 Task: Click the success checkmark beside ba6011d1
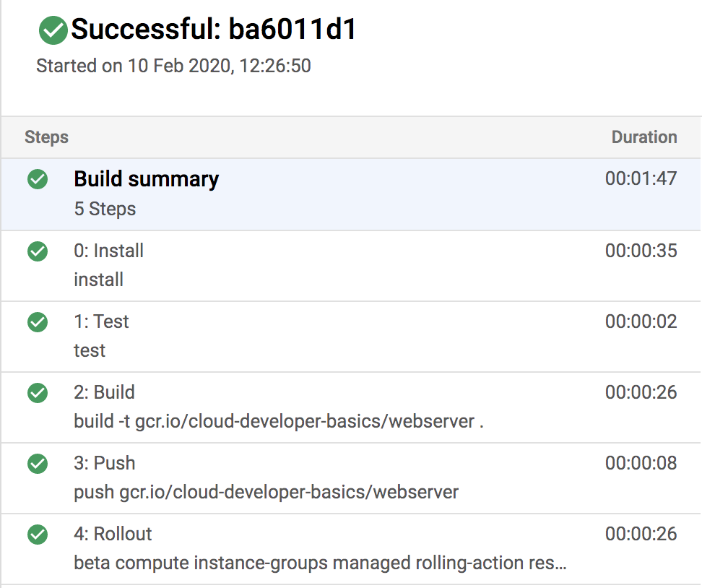[53, 30]
